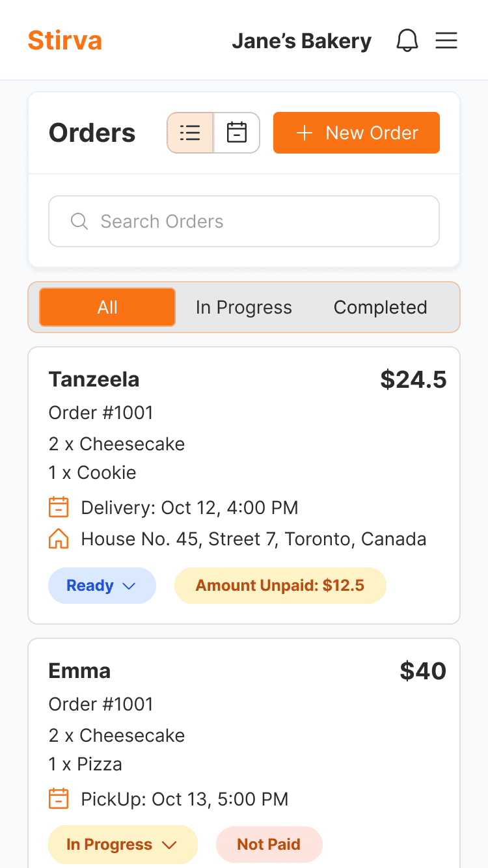Switch to list view icon

tap(190, 133)
